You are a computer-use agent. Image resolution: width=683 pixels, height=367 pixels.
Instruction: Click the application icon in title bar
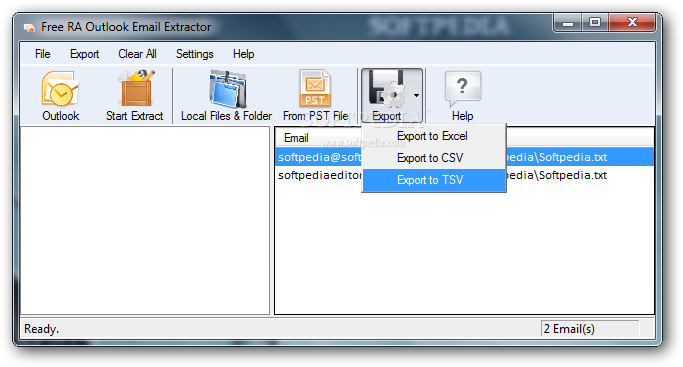tap(29, 27)
